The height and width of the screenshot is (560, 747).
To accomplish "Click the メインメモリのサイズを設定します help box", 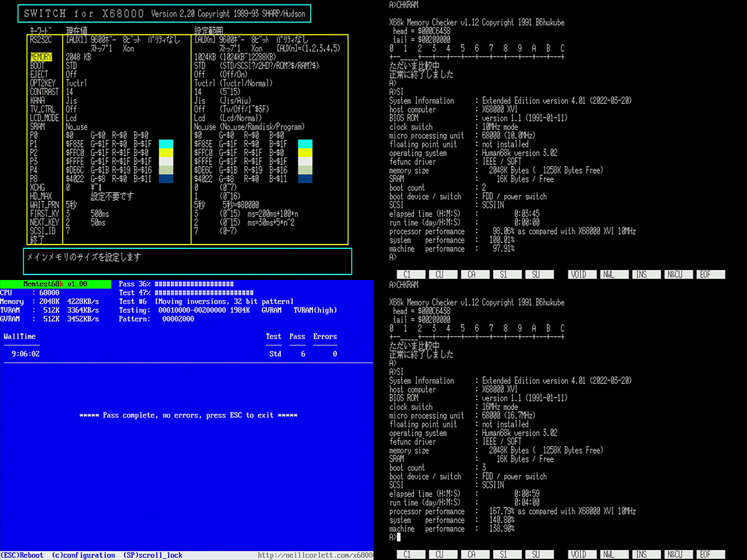I will click(x=188, y=261).
